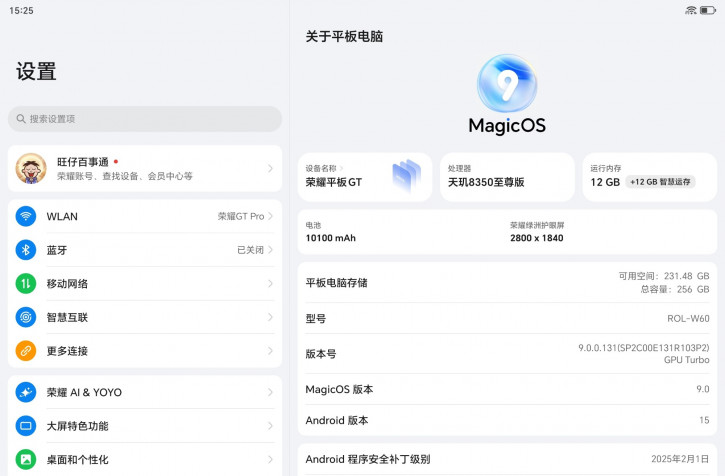Open WLAN row chevron
725x476 pixels.
coord(270,216)
